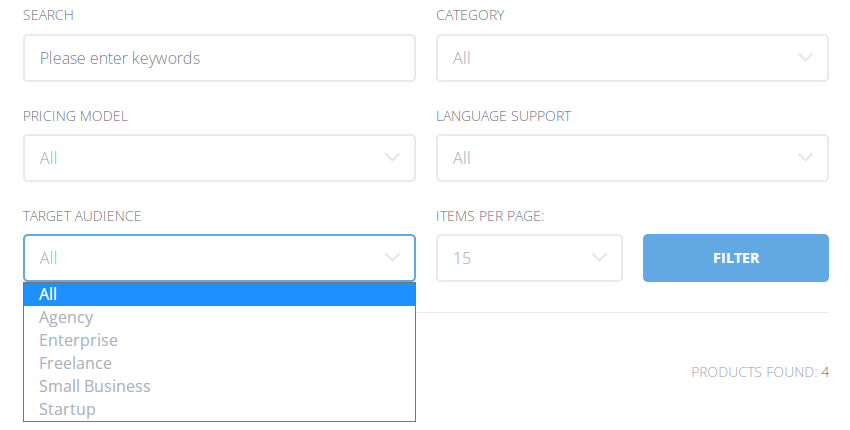Viewport: 850px width, 430px height.
Task: Choose Agency from the audience list
Action: click(x=66, y=317)
